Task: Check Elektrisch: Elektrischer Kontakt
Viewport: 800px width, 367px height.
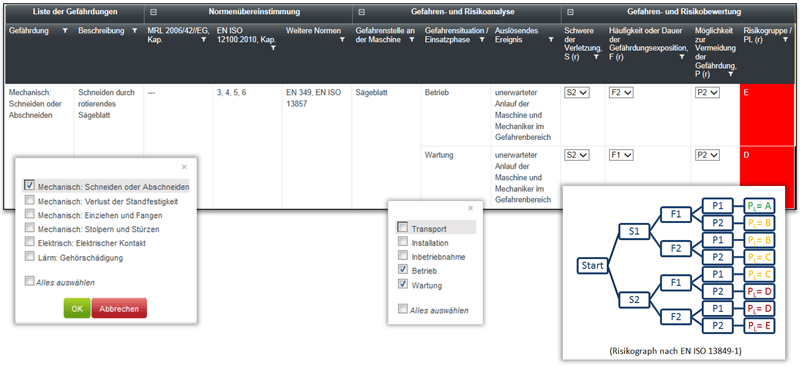Action: click(30, 242)
